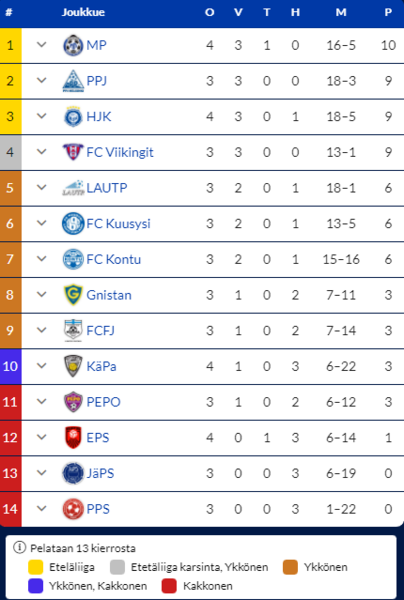This screenshot has width=404, height=600.
Task: Click the Joukkue column header
Action: pyautogui.click(x=83, y=12)
